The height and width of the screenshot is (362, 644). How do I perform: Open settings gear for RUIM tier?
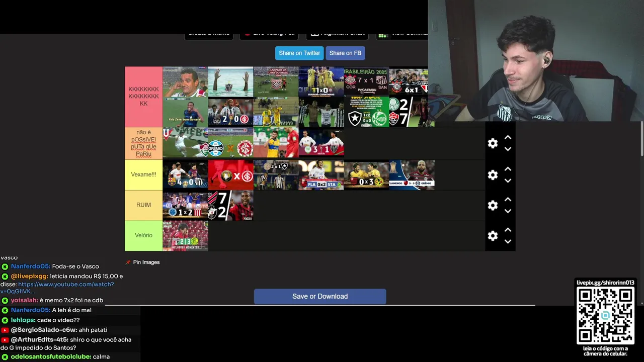pyautogui.click(x=493, y=205)
